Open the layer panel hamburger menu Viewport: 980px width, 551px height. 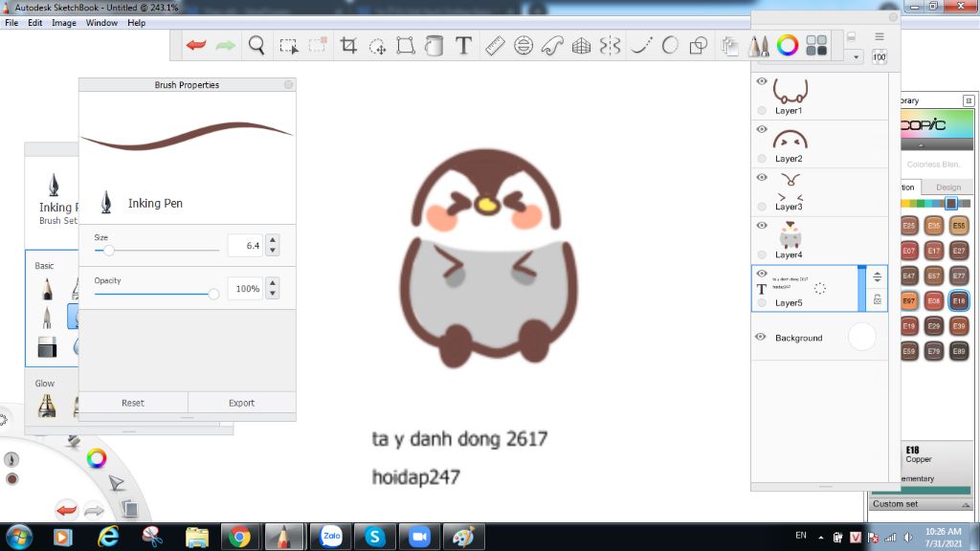[x=880, y=37]
